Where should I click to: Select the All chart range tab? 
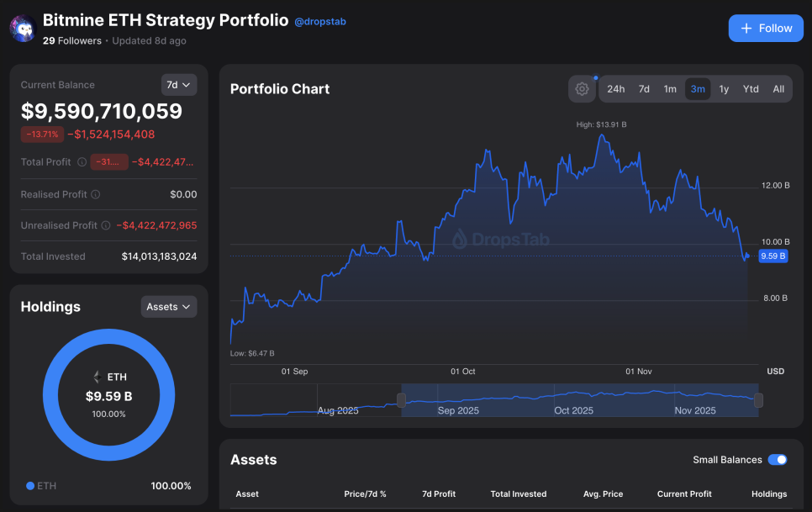tap(778, 89)
